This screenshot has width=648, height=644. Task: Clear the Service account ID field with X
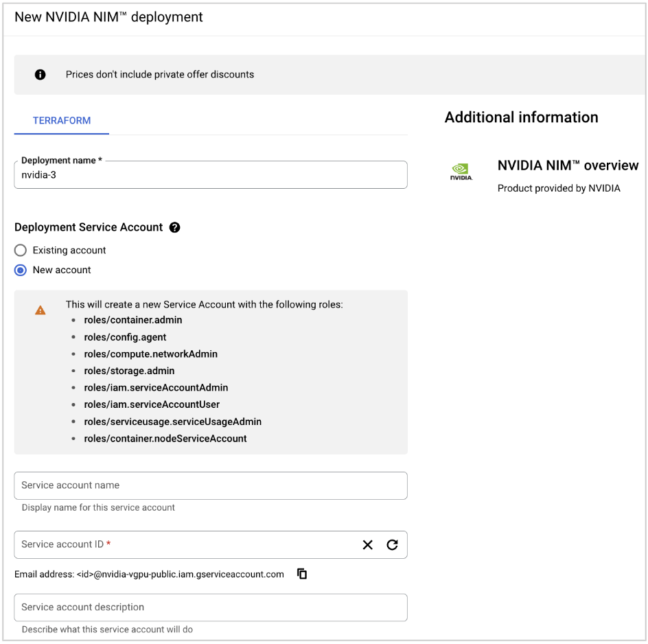(368, 544)
